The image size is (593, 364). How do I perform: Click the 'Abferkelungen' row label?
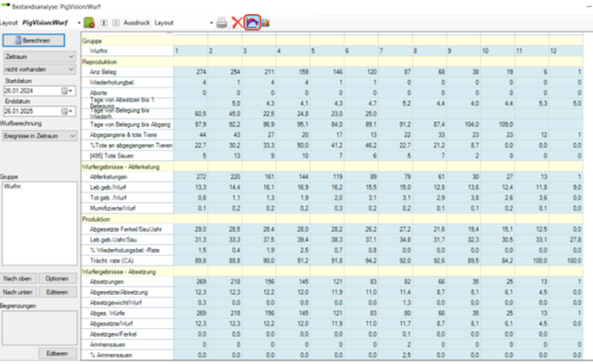coord(109,177)
